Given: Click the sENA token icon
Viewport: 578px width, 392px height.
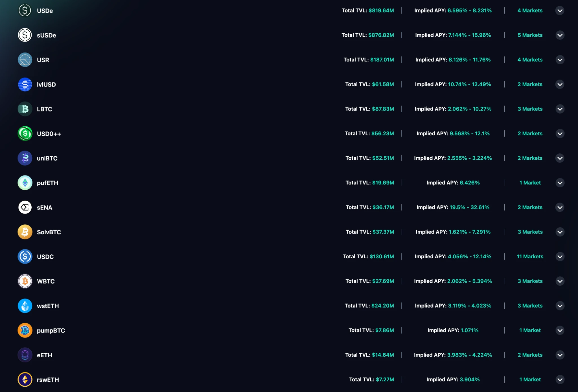Looking at the screenshot, I should [25, 208].
